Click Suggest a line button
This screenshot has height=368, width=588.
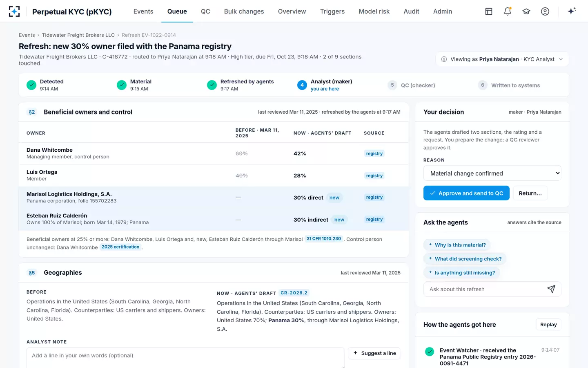tap(374, 353)
